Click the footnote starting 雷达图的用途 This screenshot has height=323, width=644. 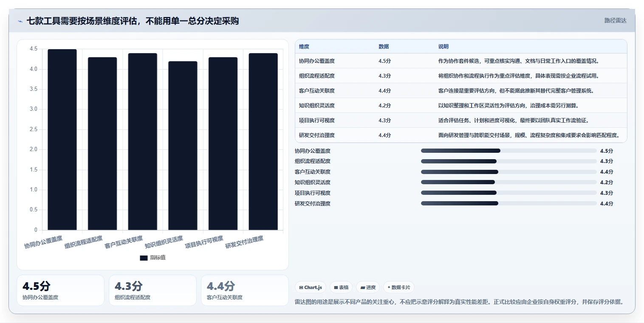point(459,302)
